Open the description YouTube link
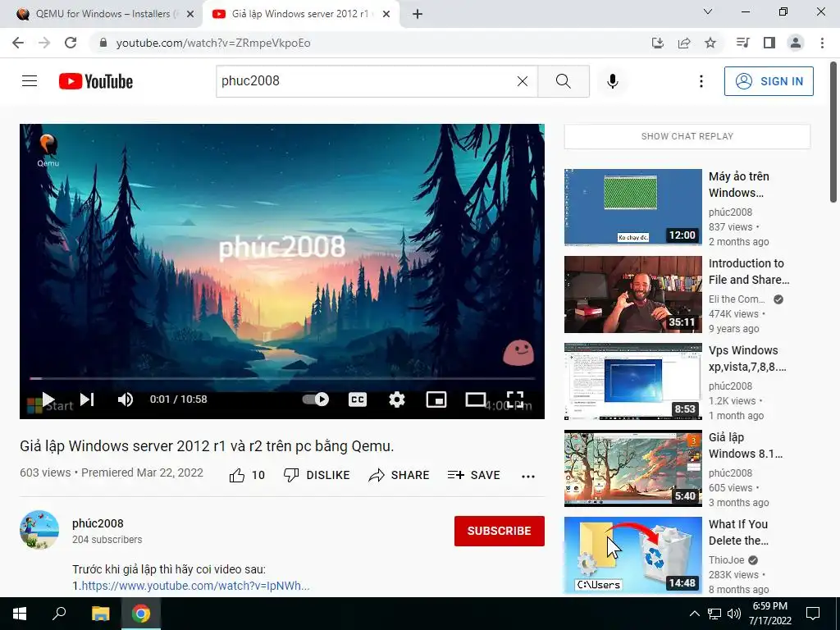 click(x=195, y=586)
